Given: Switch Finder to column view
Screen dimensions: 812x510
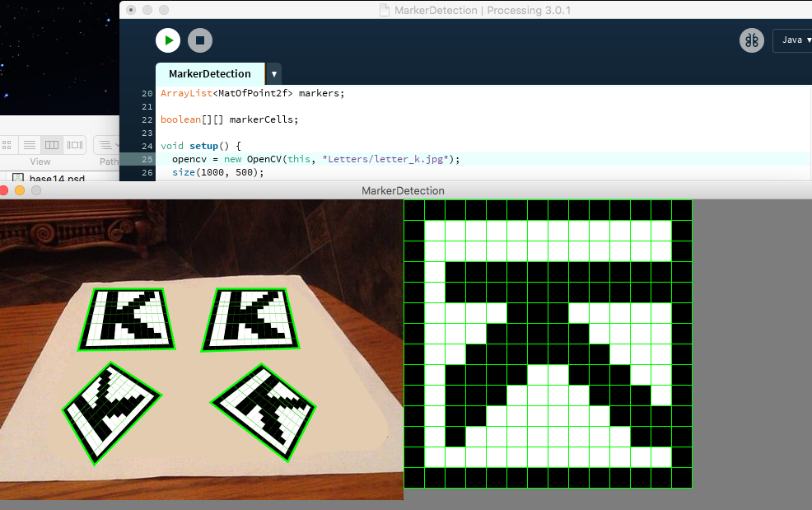Looking at the screenshot, I should tap(51, 145).
